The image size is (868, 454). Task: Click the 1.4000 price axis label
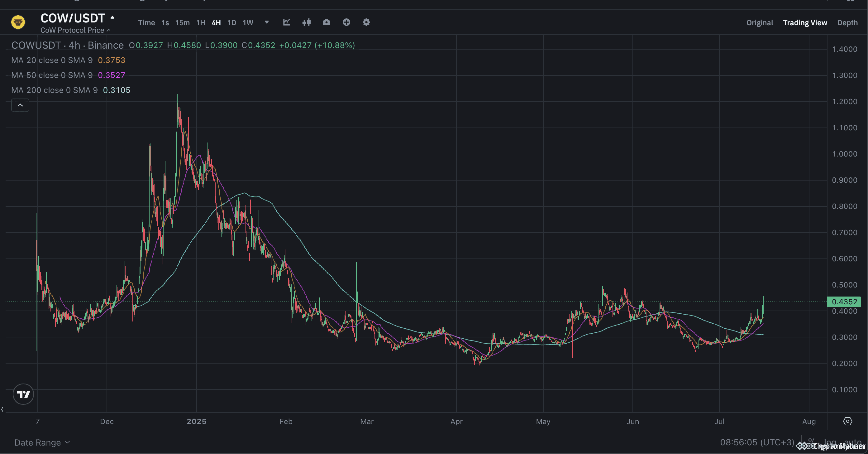coord(845,49)
